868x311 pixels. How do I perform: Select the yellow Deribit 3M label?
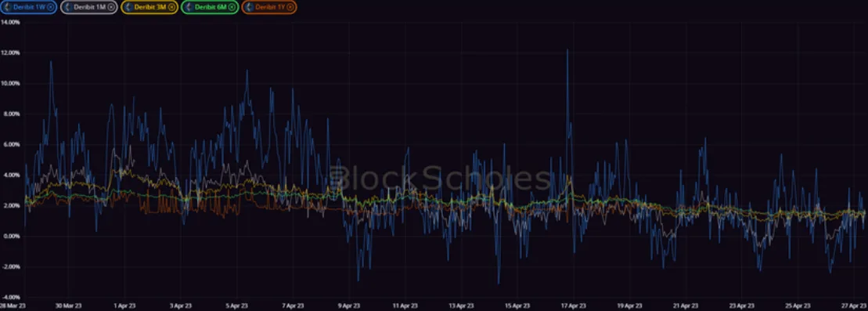[150, 7]
